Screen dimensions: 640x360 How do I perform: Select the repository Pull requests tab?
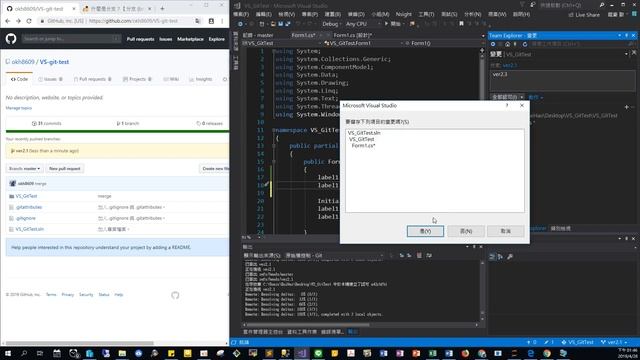(93, 79)
